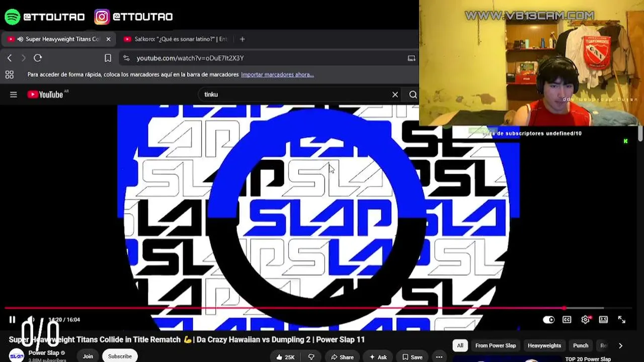This screenshot has height=362, width=644.
Task: Click the Importar marcadores ahora link
Action: 277,74
